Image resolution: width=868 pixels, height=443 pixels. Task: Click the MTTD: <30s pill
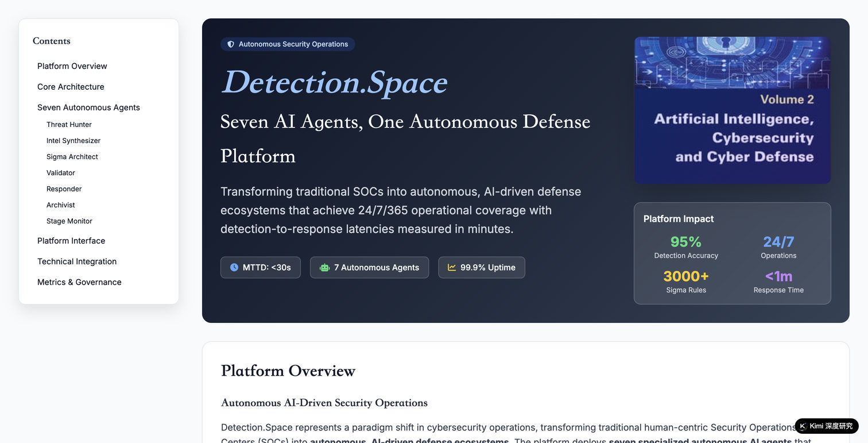click(x=261, y=267)
